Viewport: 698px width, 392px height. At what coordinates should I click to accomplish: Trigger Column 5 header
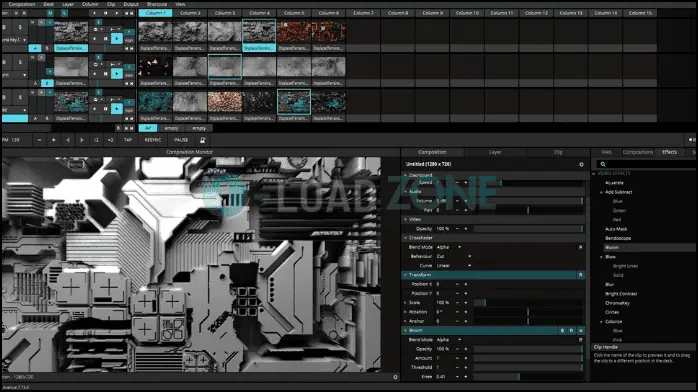[294, 13]
